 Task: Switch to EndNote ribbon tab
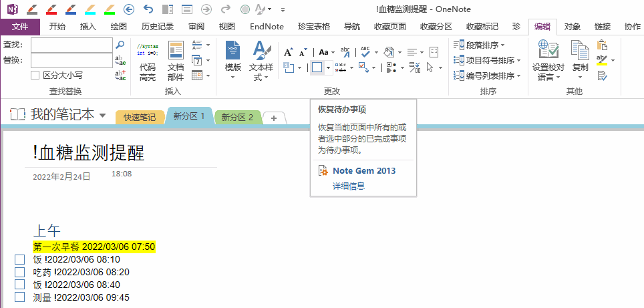[x=267, y=27]
